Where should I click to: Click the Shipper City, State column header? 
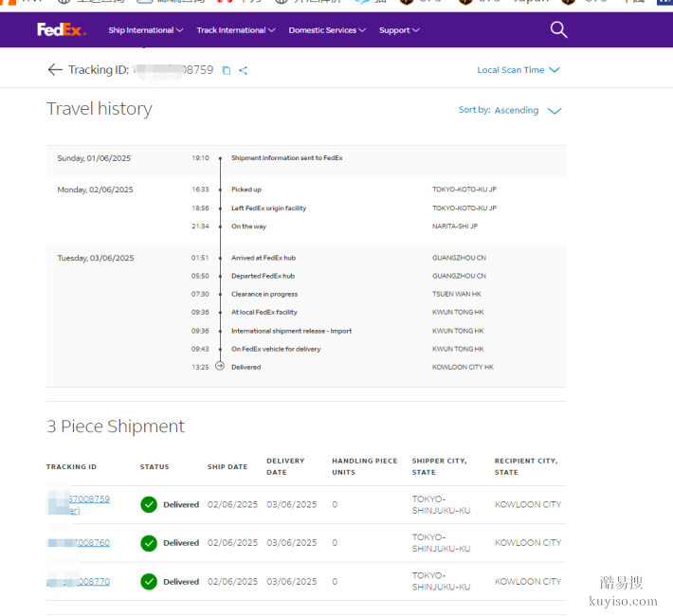click(x=440, y=466)
